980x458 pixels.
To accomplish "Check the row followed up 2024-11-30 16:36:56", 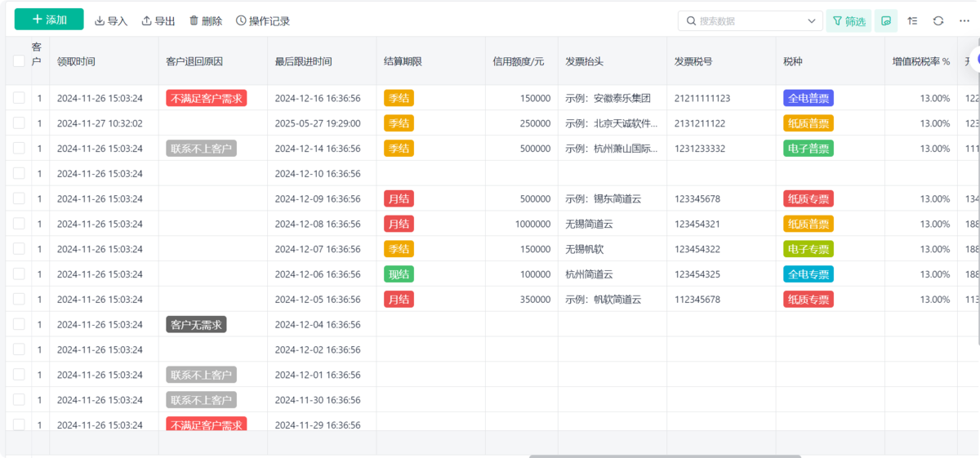I will pos(19,400).
